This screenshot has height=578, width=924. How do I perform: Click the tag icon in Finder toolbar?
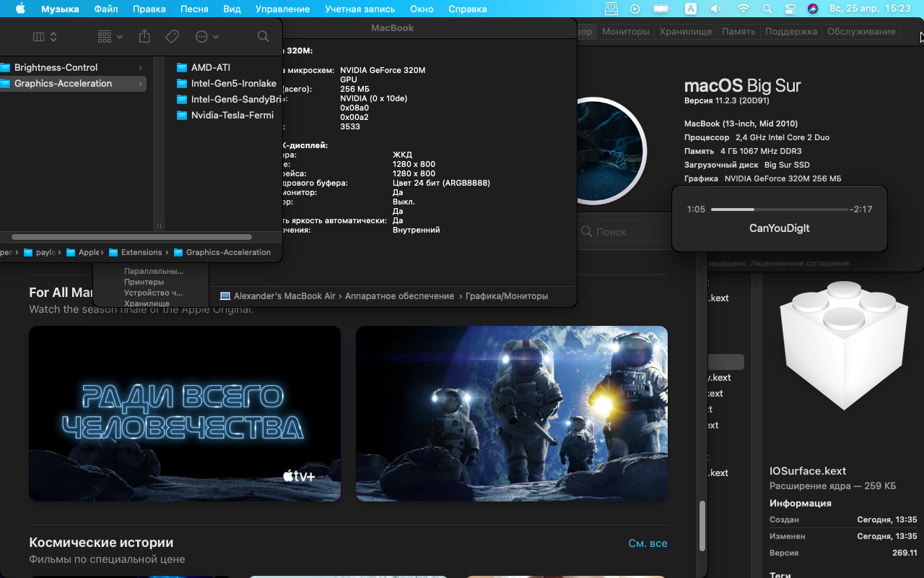[x=172, y=36]
